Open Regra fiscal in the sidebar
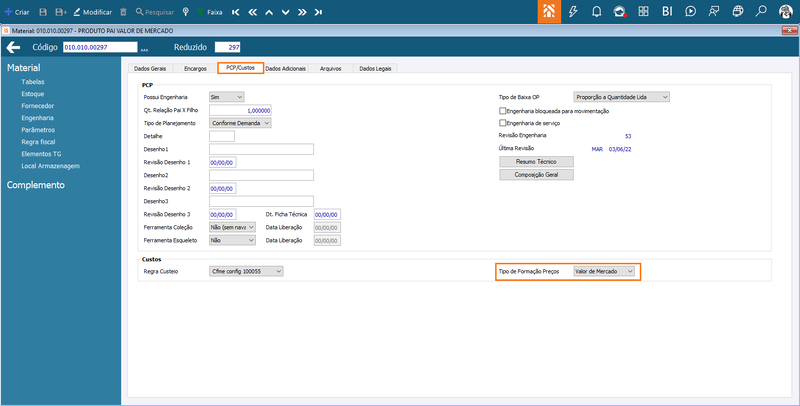This screenshot has width=800, height=406. click(x=38, y=142)
